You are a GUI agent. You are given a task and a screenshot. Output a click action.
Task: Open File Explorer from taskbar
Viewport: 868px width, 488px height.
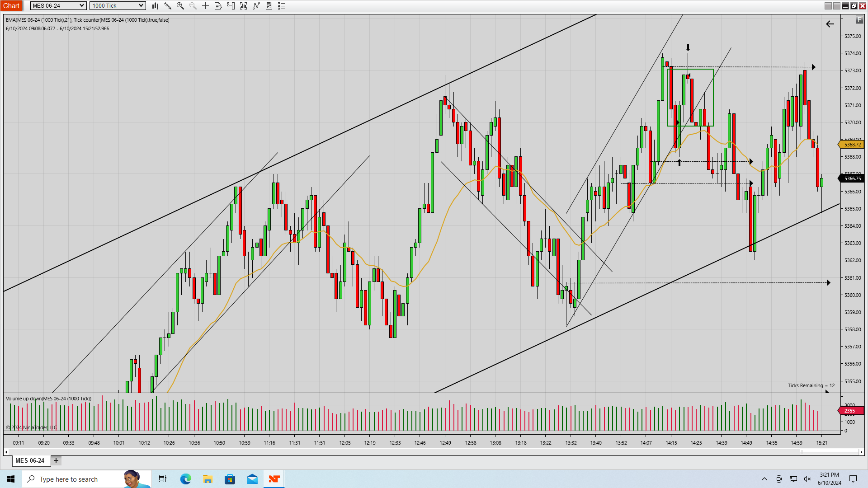click(x=208, y=479)
